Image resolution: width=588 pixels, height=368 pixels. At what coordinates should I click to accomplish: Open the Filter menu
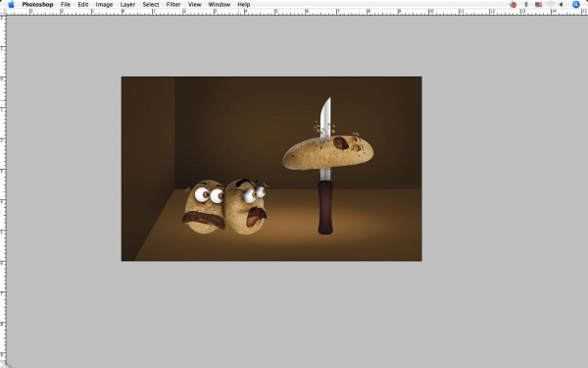173,5
